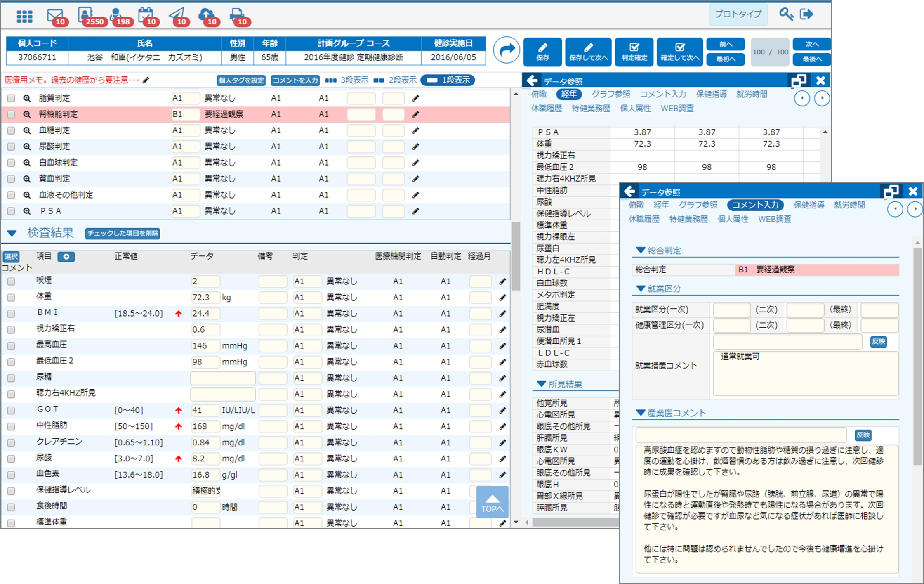924x584 pixels.
Task: Click 個人タグを設定 button
Action: 241,80
